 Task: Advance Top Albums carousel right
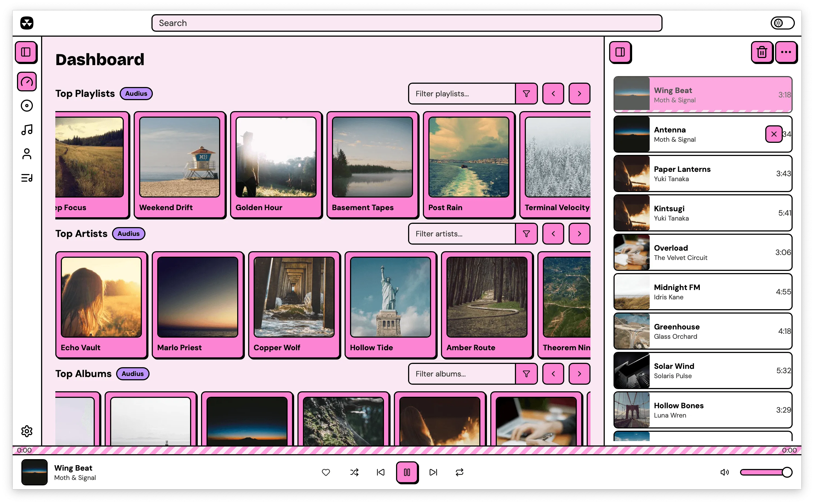click(579, 374)
